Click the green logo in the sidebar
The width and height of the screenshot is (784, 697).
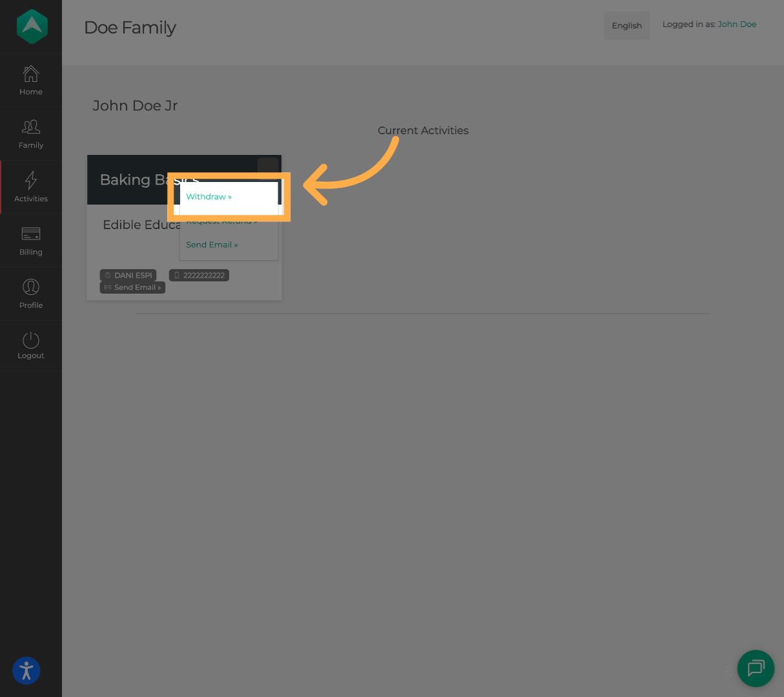32,26
